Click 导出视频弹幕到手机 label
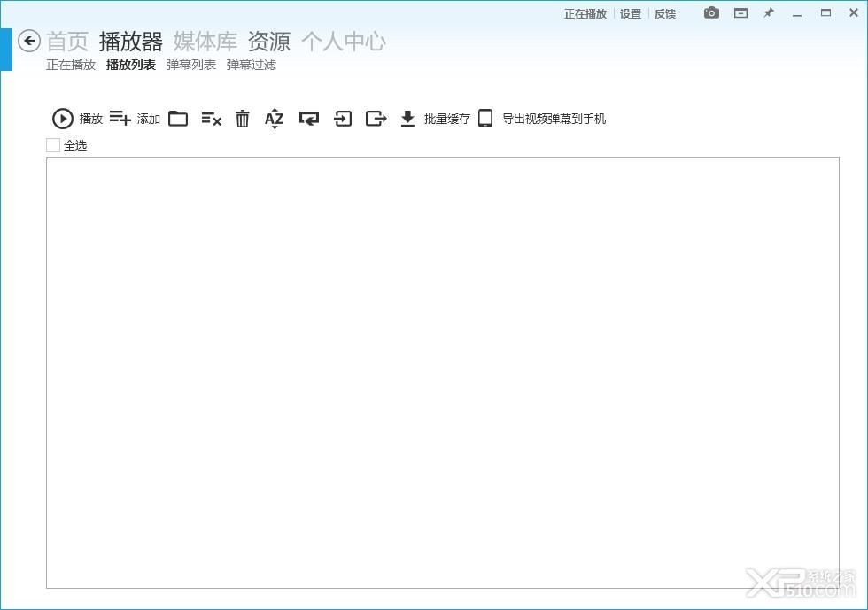868x610 pixels. (x=554, y=119)
